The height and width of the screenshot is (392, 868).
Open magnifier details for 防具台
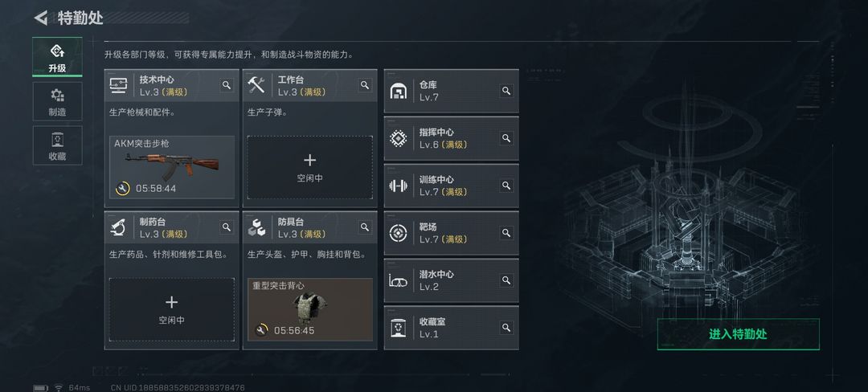point(365,227)
